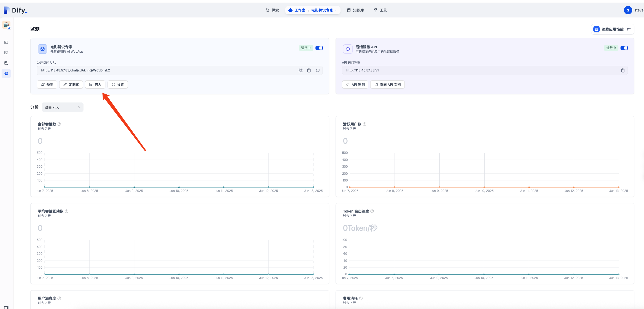The width and height of the screenshot is (644, 309).
Task: Click the API 密钥 button
Action: click(355, 84)
